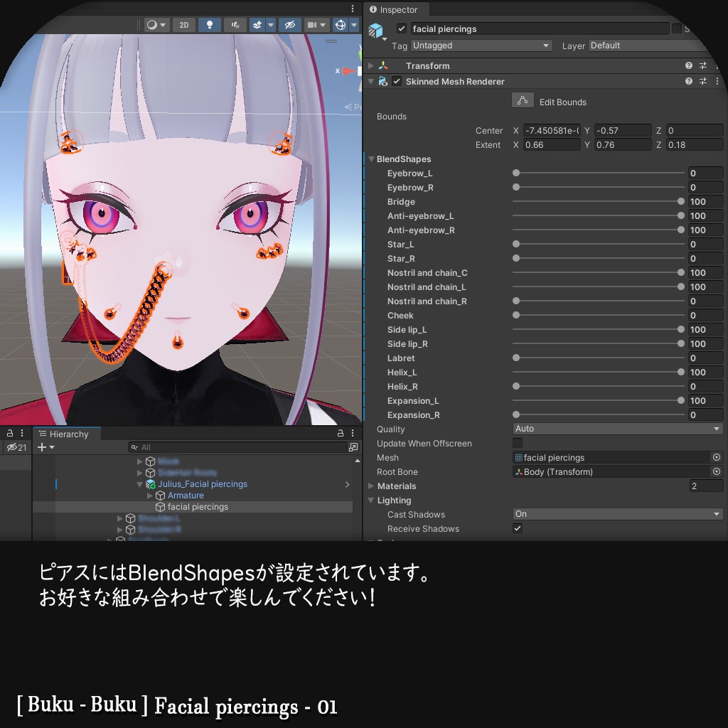
Task: Toggle 2D view mode in Scene toolbar
Action: point(183,24)
